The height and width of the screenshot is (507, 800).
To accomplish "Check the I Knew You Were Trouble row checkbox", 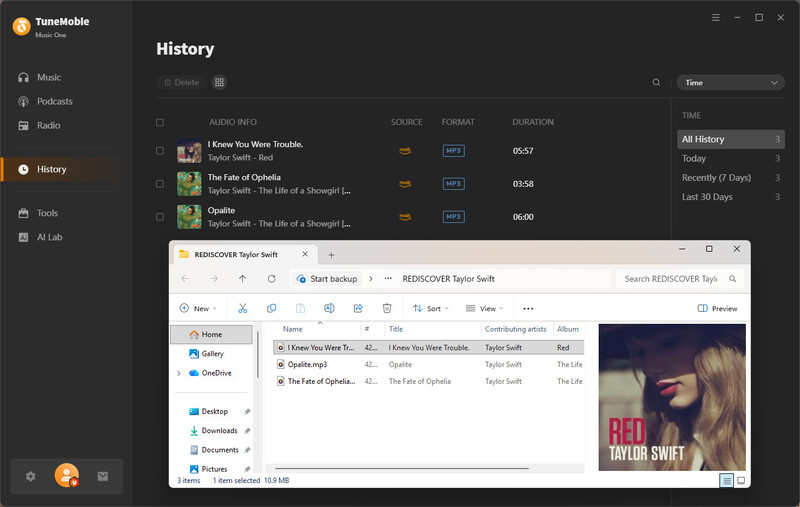I will [x=160, y=151].
